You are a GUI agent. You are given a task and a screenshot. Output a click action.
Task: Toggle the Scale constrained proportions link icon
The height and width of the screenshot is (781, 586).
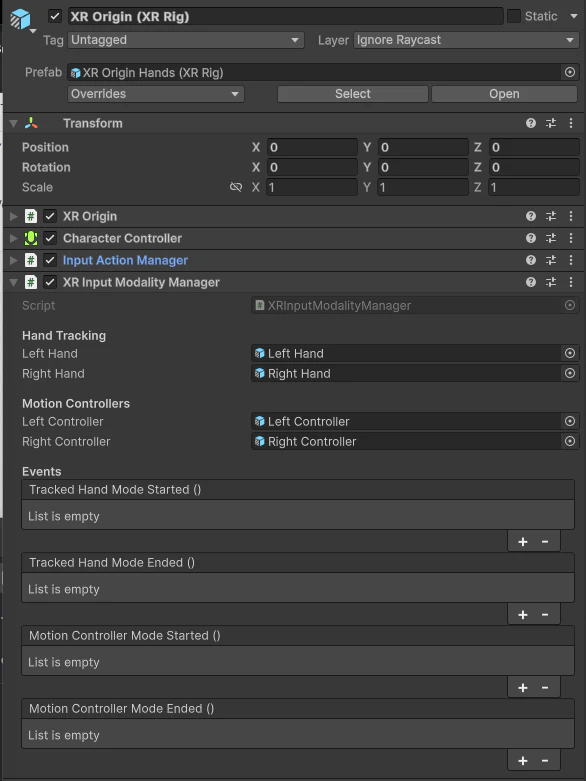(x=235, y=187)
